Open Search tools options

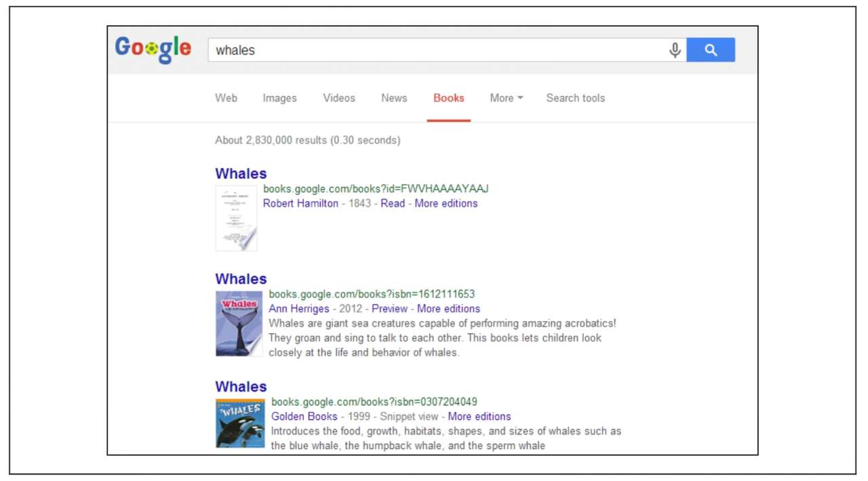pyautogui.click(x=575, y=98)
